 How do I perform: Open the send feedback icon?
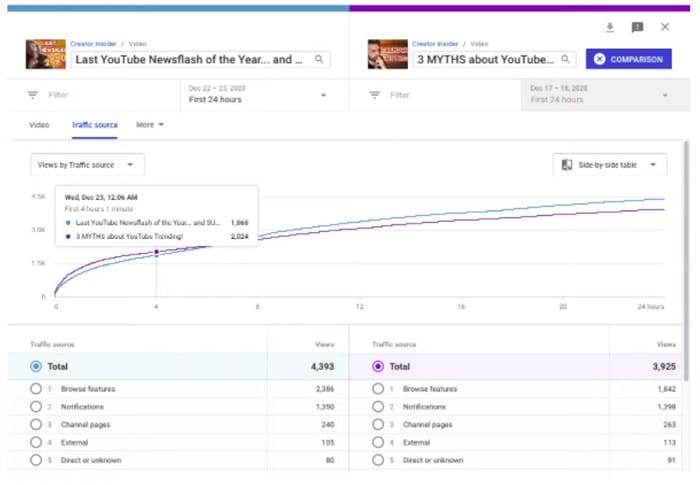click(637, 28)
